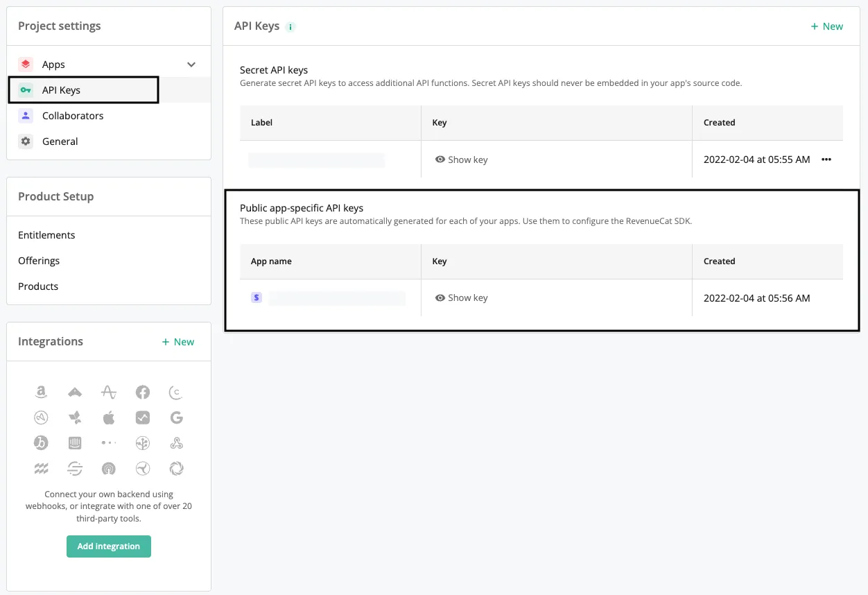Click the Amplitude integration icon
Viewport: 868px width, 595px height.
tap(109, 393)
